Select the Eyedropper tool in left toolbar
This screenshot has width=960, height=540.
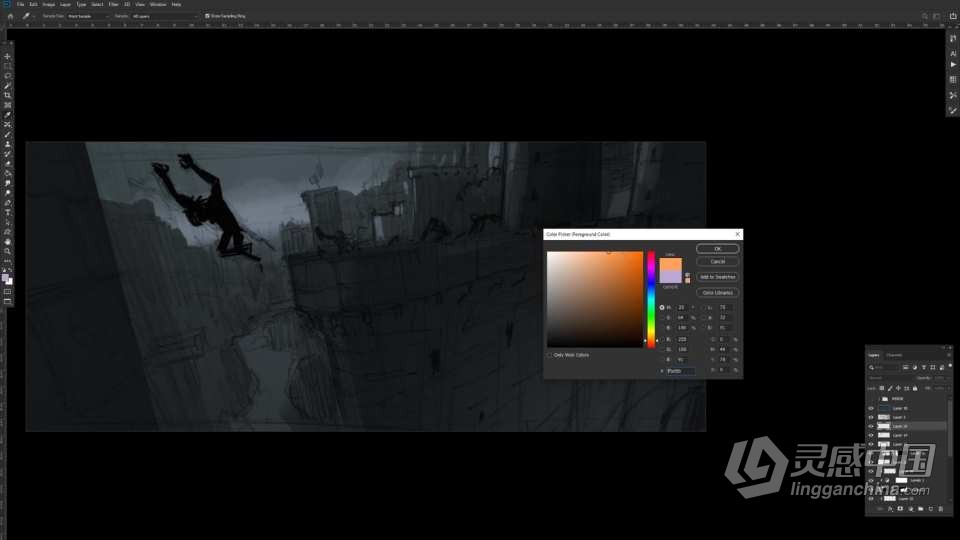[x=7, y=115]
